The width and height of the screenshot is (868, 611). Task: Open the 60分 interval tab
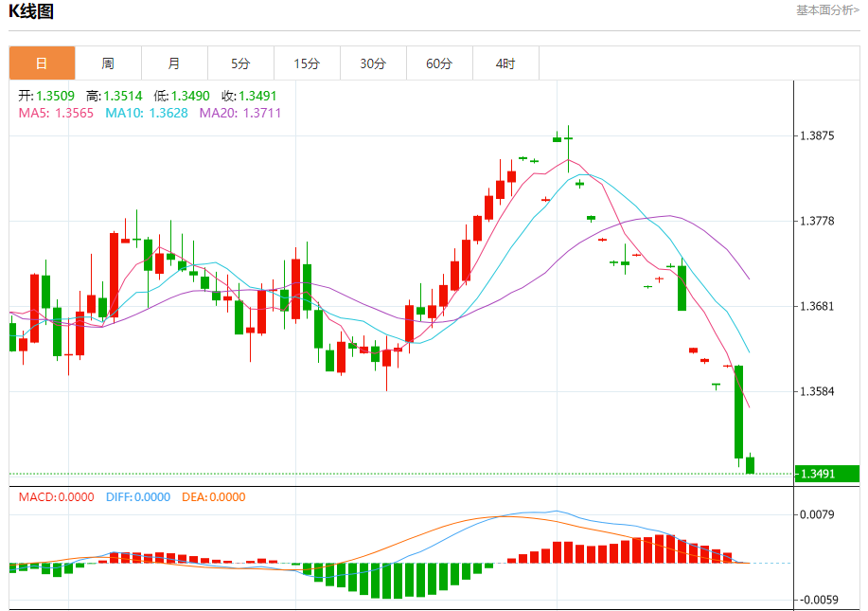[x=439, y=63]
